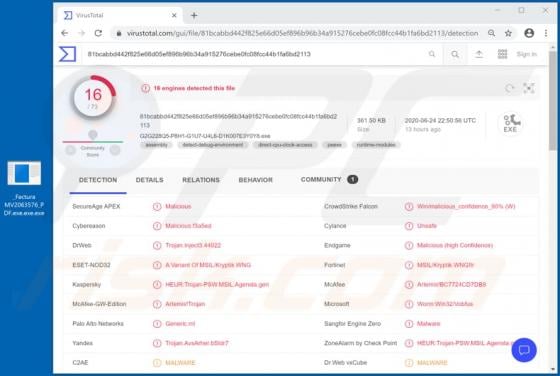Select the Factura exe desktop file icon
Image resolution: width=560 pixels, height=376 pixels.
[x=24, y=188]
